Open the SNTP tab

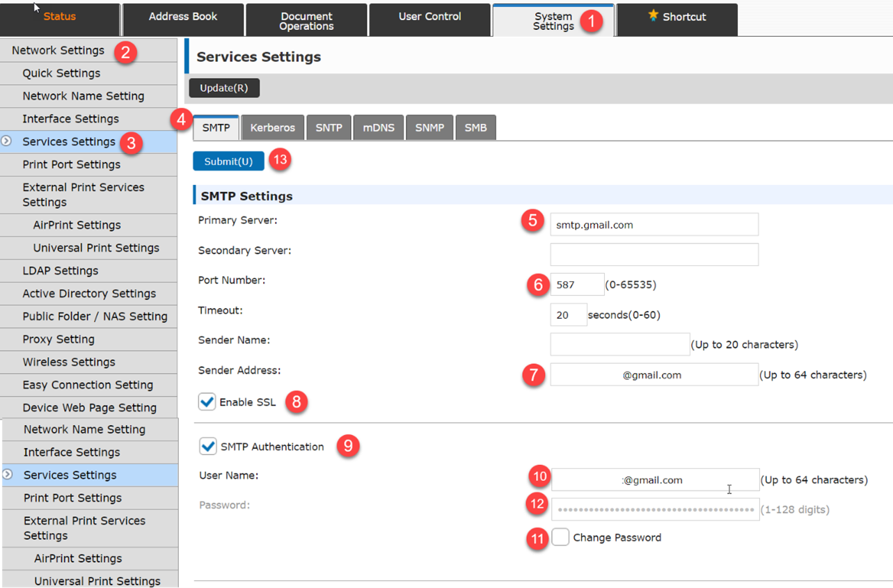(329, 127)
